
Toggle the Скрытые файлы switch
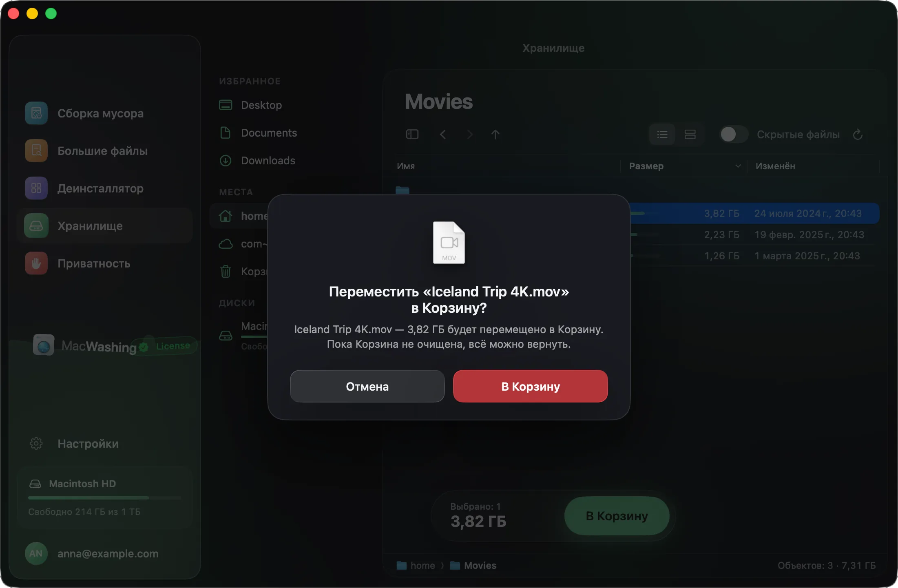(734, 134)
